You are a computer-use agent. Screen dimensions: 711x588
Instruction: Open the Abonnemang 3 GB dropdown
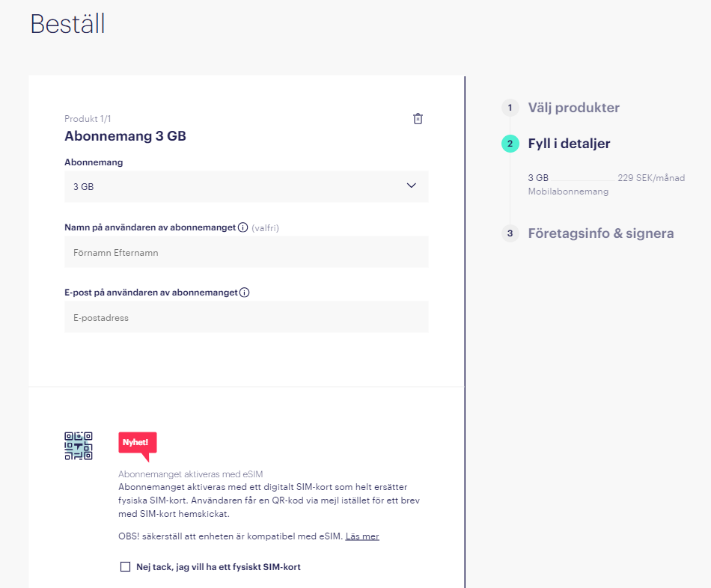pos(246,186)
